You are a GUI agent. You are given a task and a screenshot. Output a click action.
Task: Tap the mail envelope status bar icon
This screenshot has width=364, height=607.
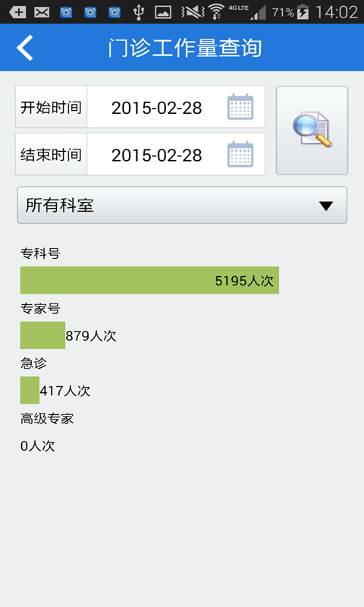42,12
